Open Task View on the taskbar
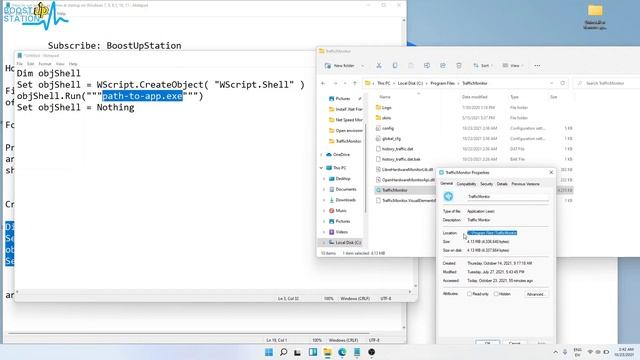Screen dimensions: 640x360 coord(298,352)
